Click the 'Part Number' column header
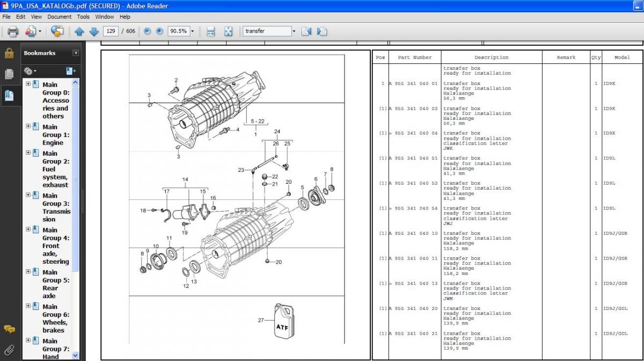The height and width of the screenshot is (361, 644). pos(414,57)
